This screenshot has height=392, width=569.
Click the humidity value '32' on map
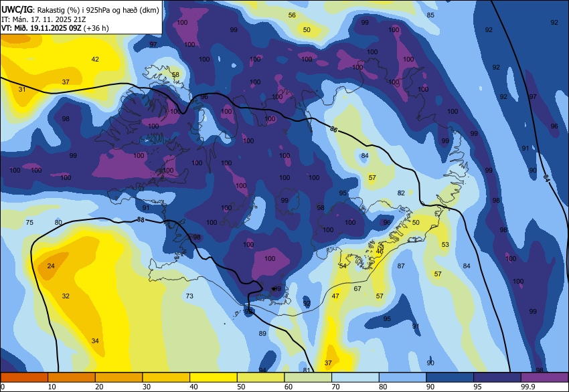[x=66, y=296]
